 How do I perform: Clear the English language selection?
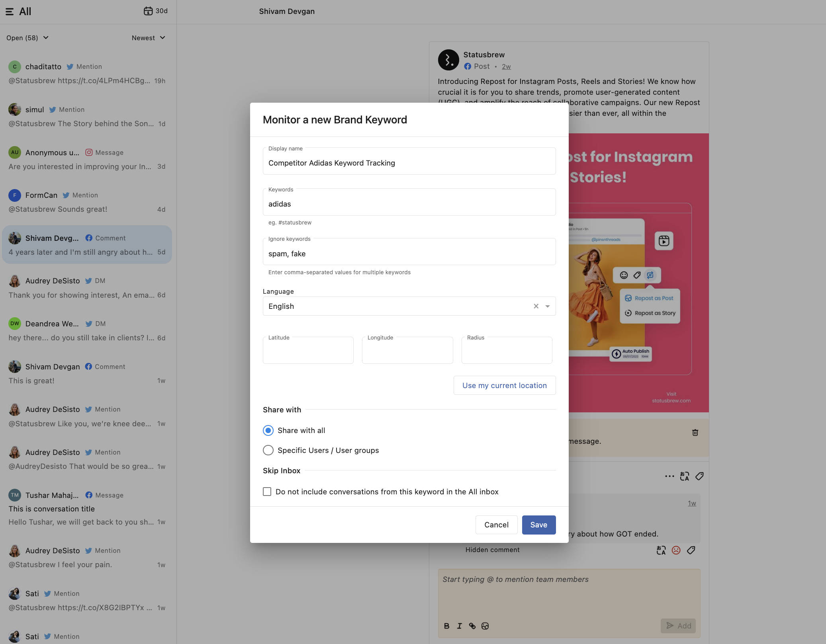point(536,306)
